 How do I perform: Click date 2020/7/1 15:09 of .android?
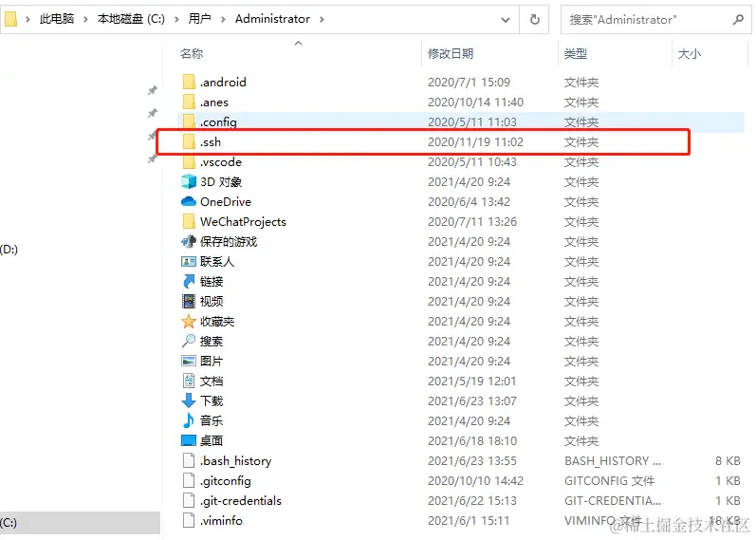pos(469,82)
